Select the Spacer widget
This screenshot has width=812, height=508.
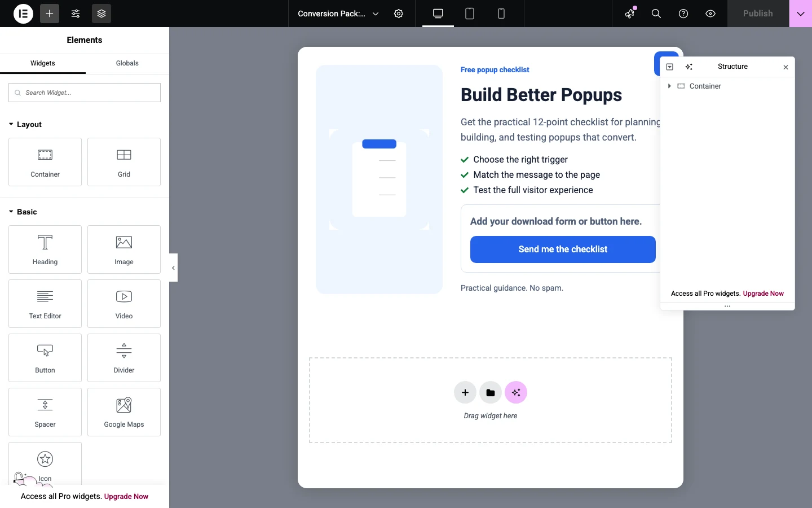[45, 412]
